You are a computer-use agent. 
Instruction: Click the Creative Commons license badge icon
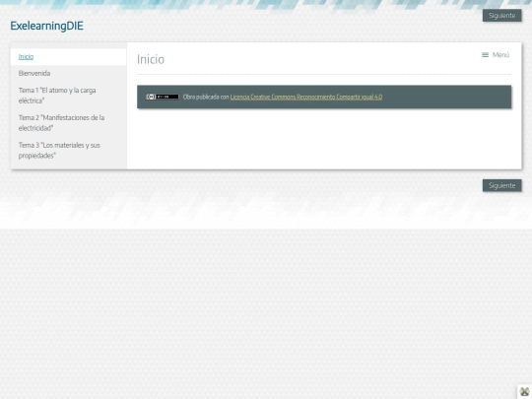point(163,97)
